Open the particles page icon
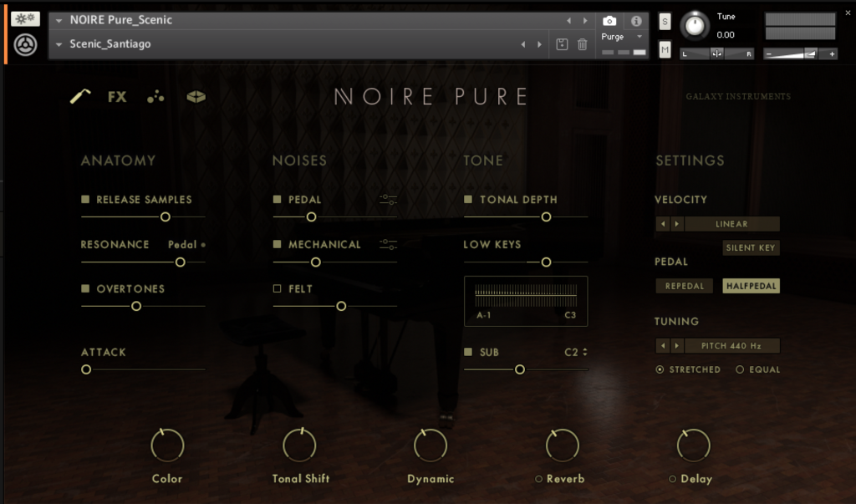 155,97
